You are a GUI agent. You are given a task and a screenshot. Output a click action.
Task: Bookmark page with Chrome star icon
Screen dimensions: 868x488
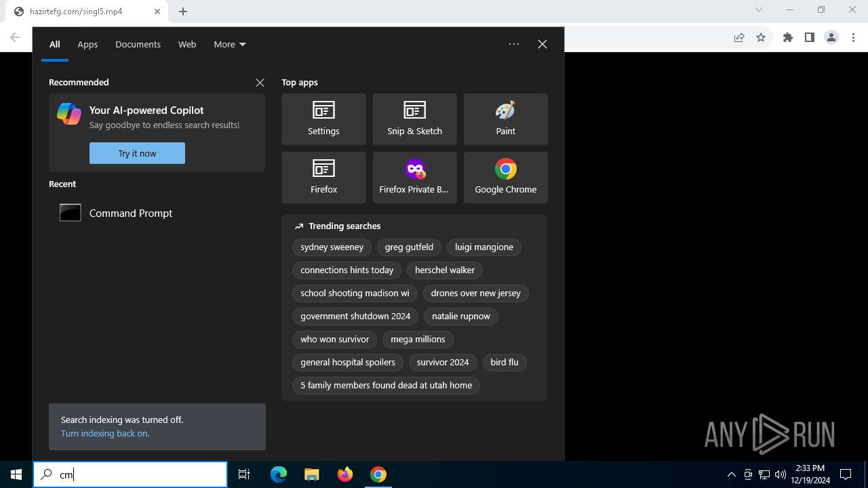tap(761, 37)
